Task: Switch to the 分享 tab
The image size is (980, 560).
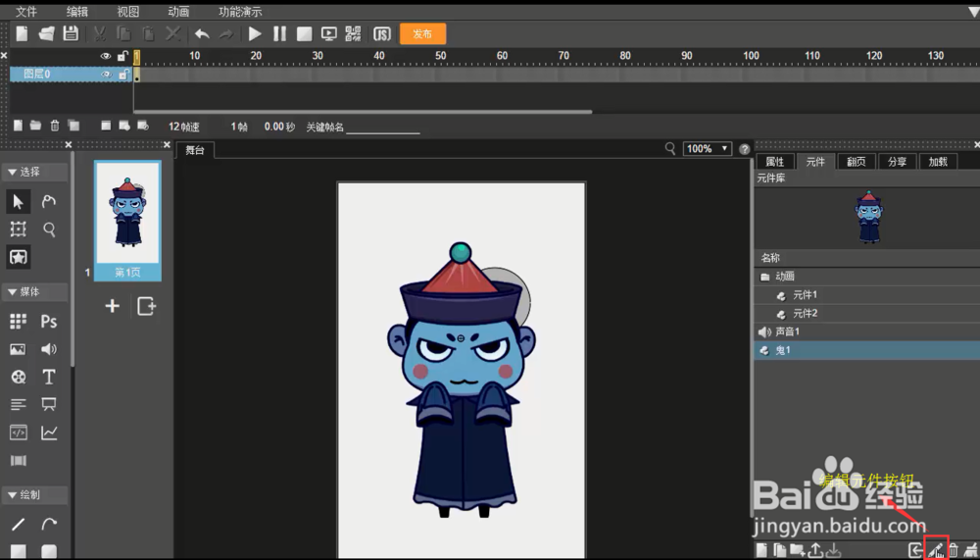Action: click(897, 162)
